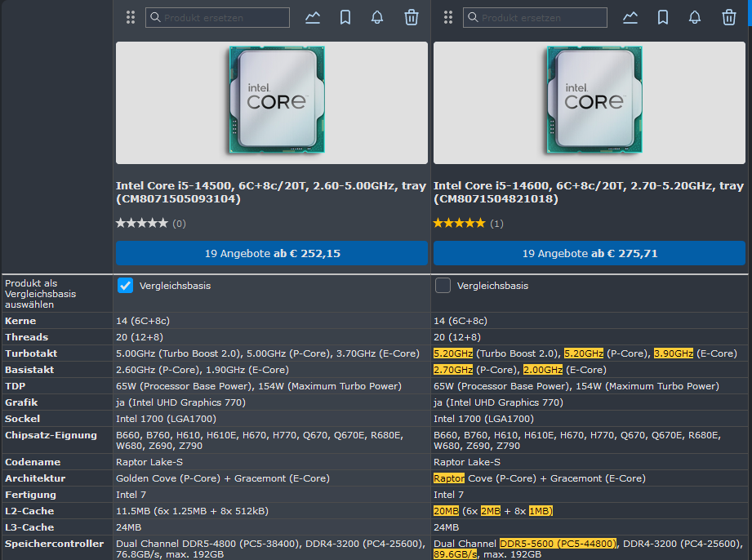
Task: Click the 'Basistakt' row label
Action: (x=29, y=370)
